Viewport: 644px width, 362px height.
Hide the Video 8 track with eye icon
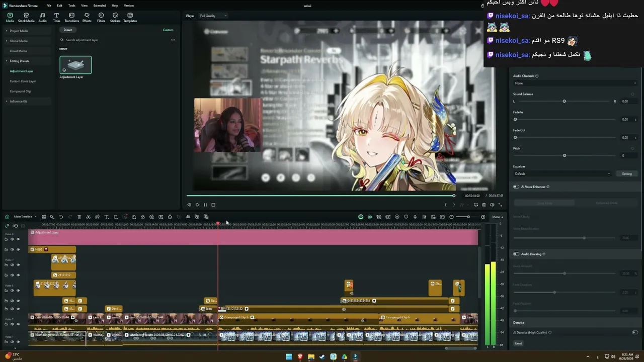[x=18, y=239]
